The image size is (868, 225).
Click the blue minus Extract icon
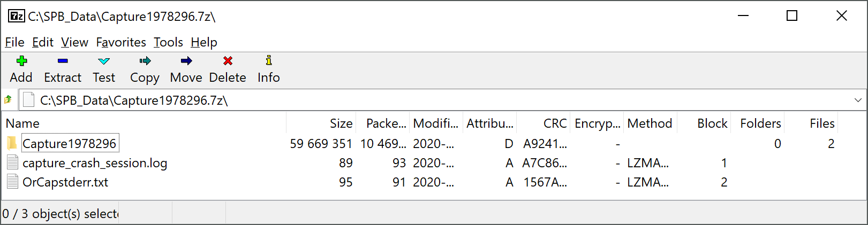coord(63,61)
